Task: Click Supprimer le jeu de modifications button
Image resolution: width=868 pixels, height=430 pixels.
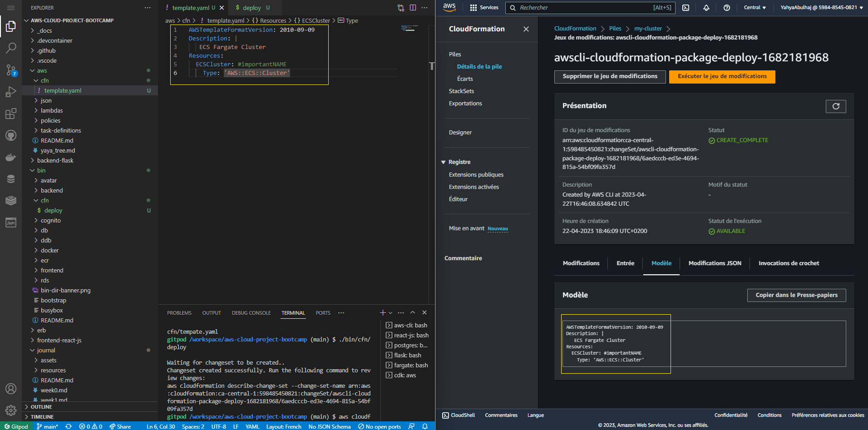Action: (610, 76)
